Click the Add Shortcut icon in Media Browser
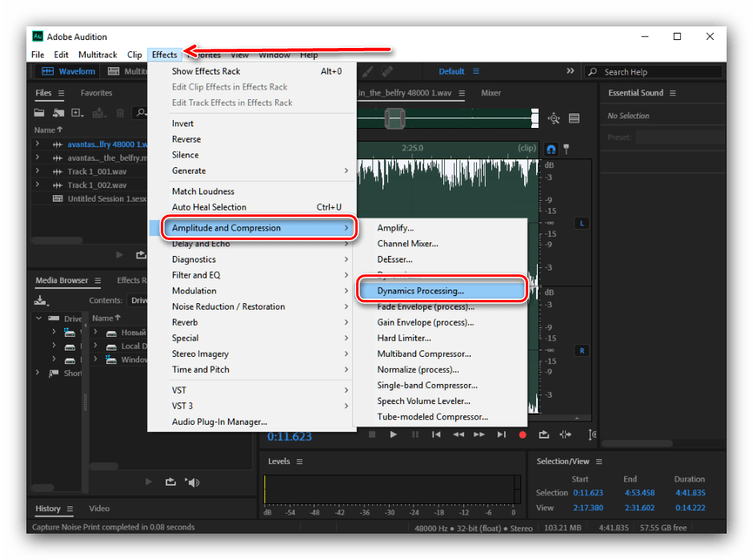The height and width of the screenshot is (560, 753). coord(41,301)
